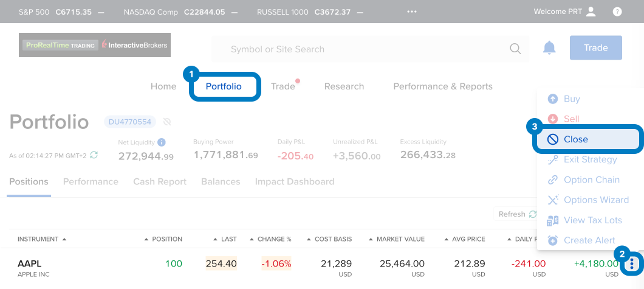Refresh the as-of timestamp sync icon
The image size is (644, 289).
coord(94,156)
